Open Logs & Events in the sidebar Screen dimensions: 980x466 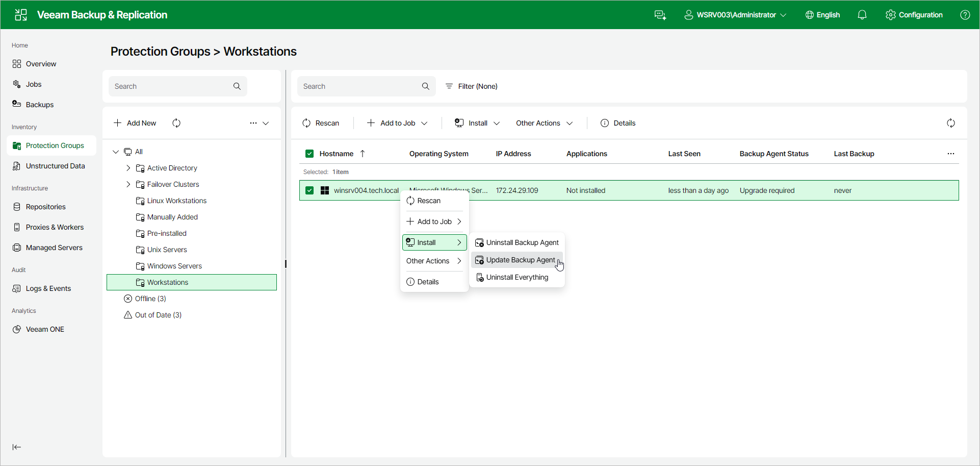[51, 288]
